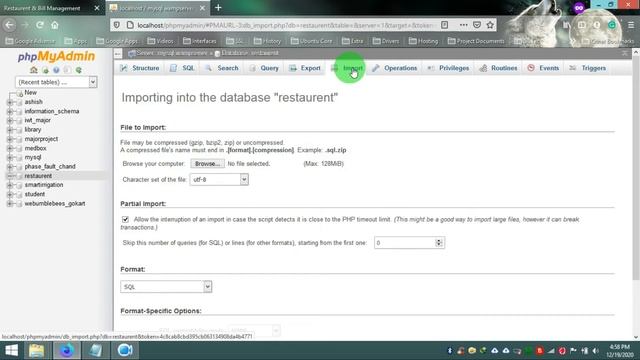Open Windows Start menu
The height and width of the screenshot is (360, 640).
(11, 350)
